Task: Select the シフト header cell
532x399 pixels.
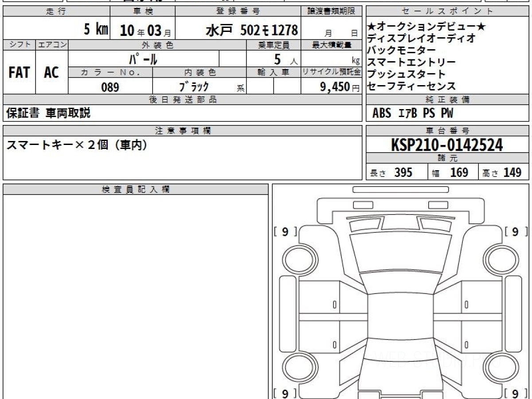Action: coord(19,45)
